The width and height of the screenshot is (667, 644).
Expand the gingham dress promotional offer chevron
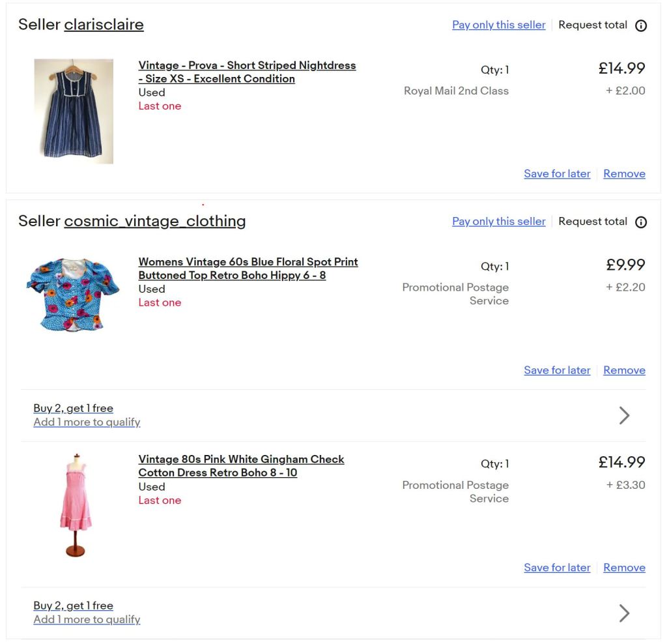[623, 613]
